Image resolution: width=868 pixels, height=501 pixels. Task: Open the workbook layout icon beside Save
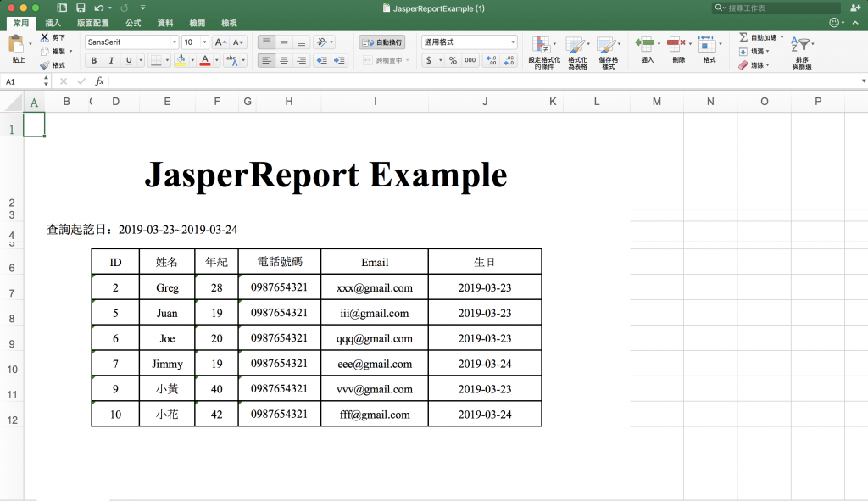(62, 8)
